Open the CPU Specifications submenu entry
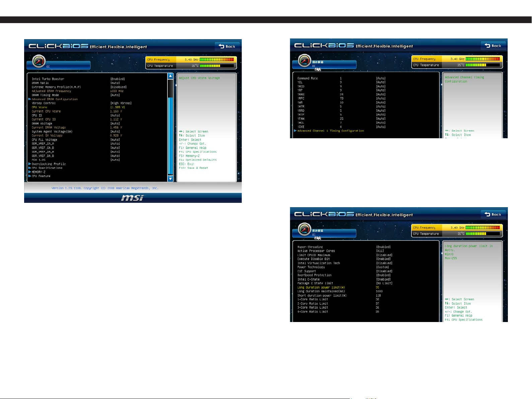532x399 pixels. (47, 168)
